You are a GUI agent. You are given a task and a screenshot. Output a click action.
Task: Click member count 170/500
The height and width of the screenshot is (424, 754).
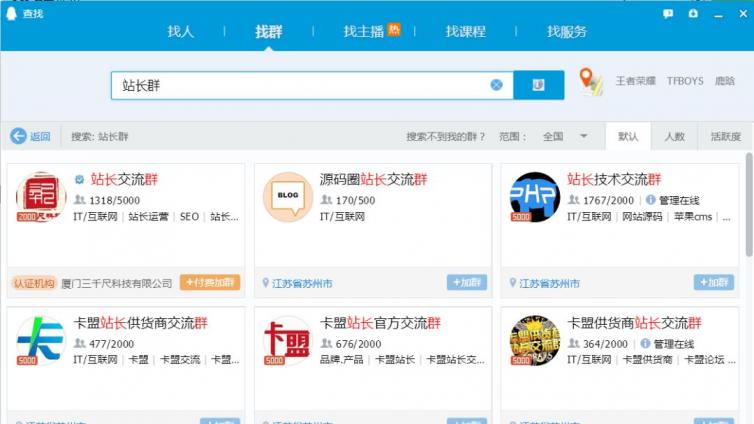(x=355, y=200)
